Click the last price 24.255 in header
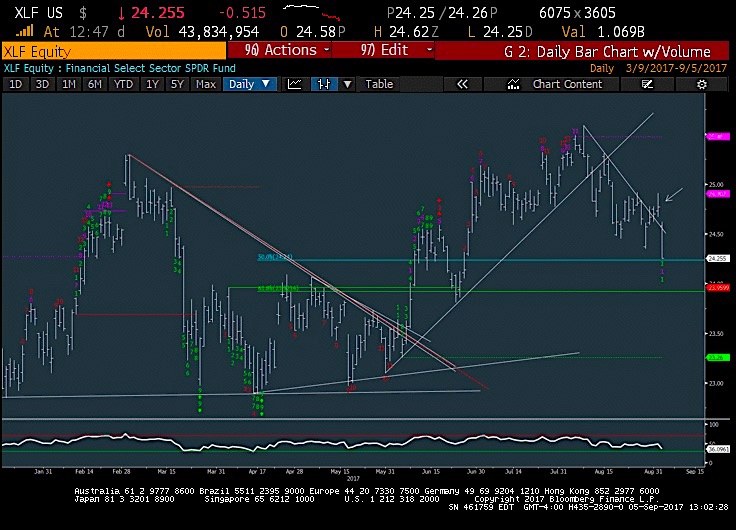 tap(158, 13)
